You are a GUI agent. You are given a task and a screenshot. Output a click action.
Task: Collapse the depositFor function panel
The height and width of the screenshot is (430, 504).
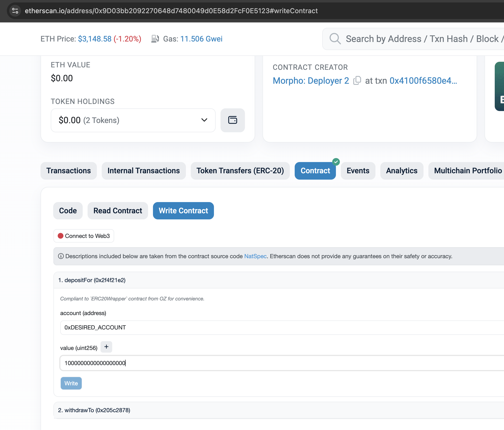[x=92, y=280]
